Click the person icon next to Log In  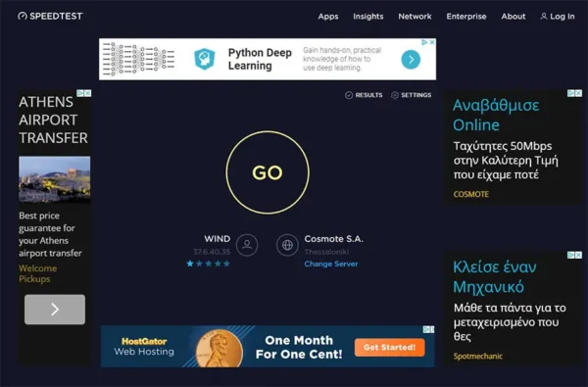[x=543, y=16]
